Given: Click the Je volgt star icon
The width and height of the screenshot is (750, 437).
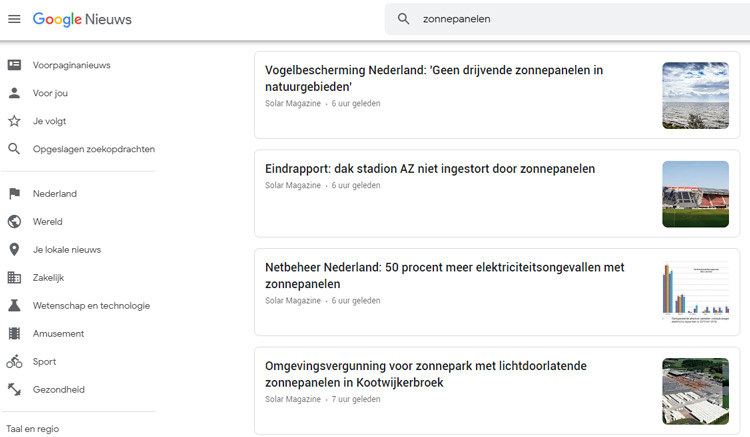Looking at the screenshot, I should pos(14,121).
